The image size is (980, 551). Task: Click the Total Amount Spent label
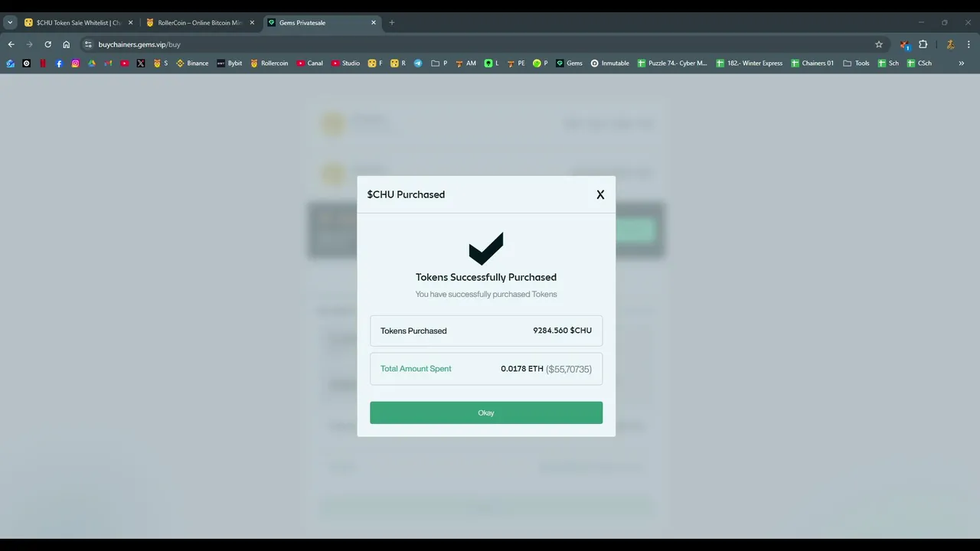click(x=416, y=369)
